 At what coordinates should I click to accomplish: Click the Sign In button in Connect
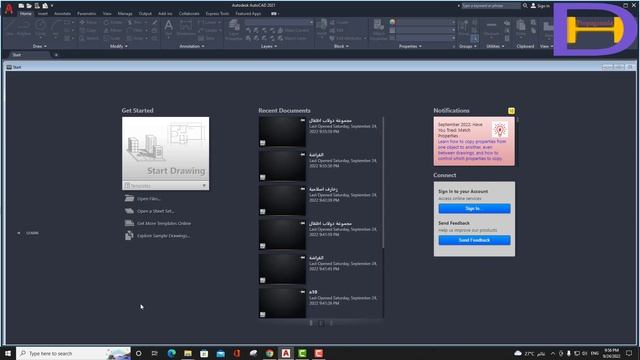[474, 209]
